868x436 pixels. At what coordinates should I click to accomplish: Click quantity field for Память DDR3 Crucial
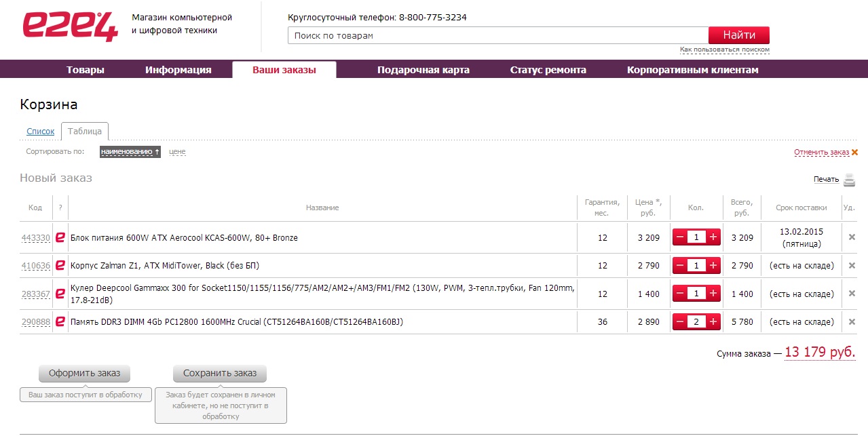(696, 322)
